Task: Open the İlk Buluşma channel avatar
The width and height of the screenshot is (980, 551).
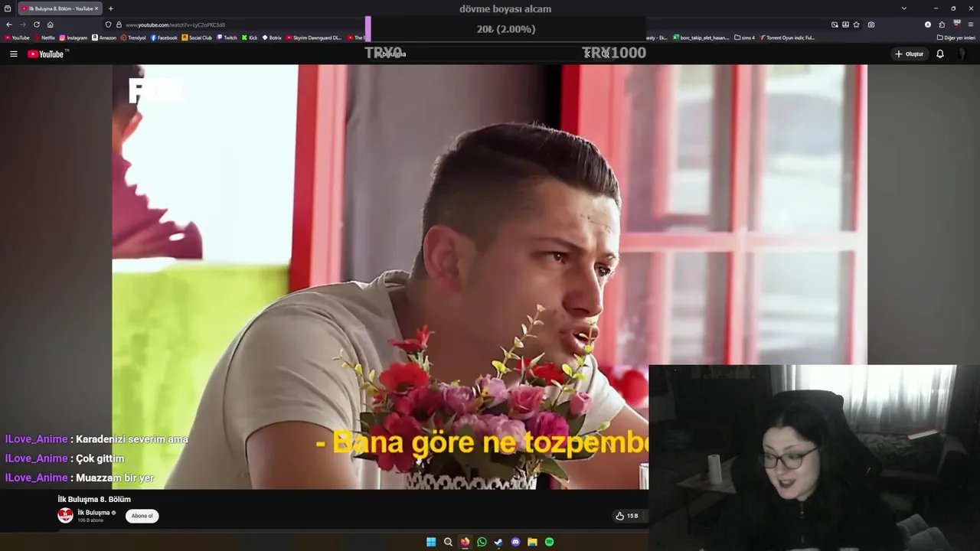Action: 65,516
